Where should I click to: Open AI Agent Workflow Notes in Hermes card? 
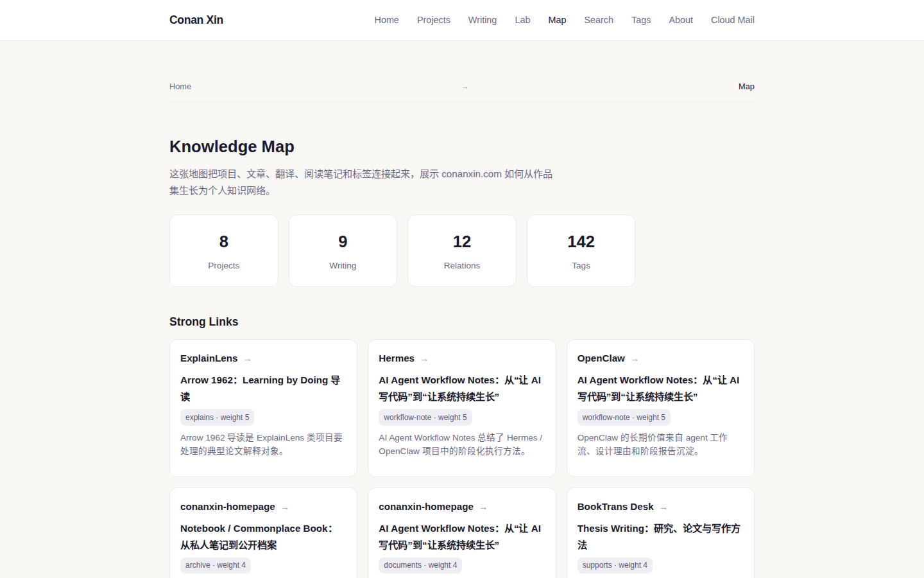coord(459,389)
